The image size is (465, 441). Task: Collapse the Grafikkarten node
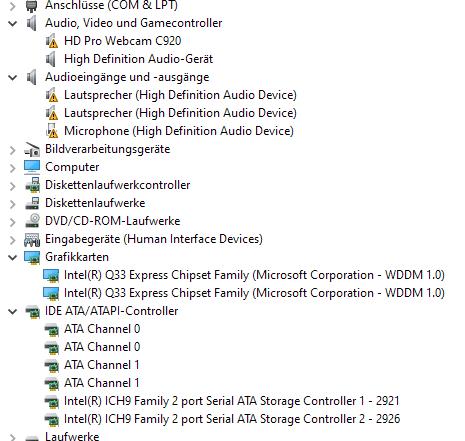pos(12,257)
